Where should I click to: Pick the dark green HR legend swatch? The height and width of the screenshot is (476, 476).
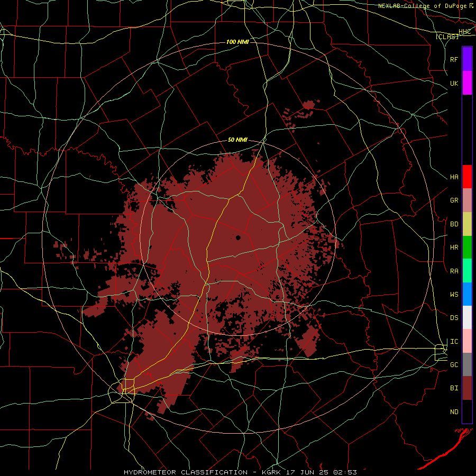[x=467, y=247]
